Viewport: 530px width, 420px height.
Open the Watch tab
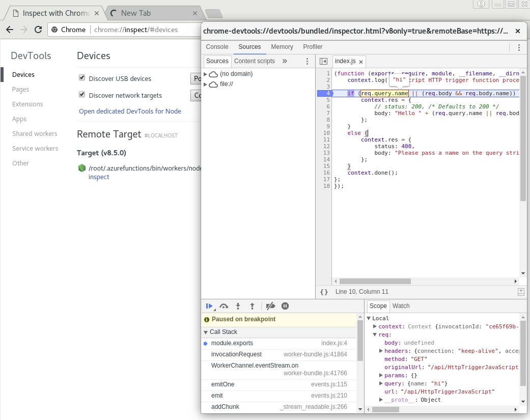pyautogui.click(x=401, y=306)
